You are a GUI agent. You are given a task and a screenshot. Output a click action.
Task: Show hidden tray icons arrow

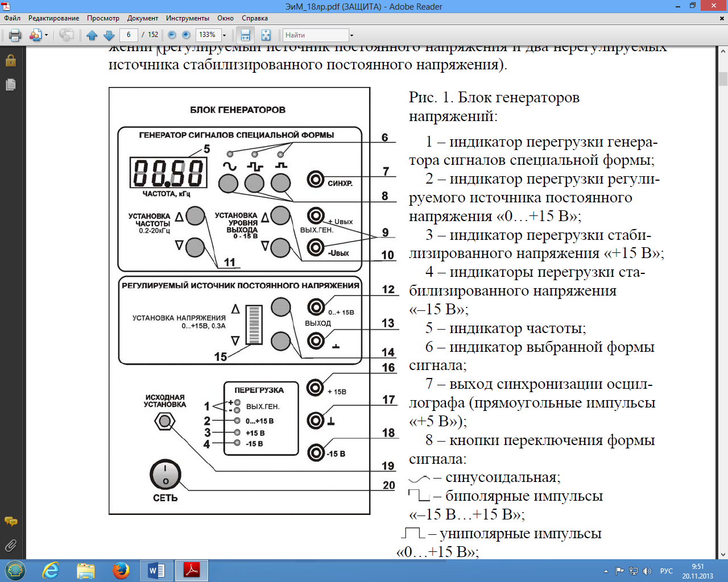click(x=606, y=571)
